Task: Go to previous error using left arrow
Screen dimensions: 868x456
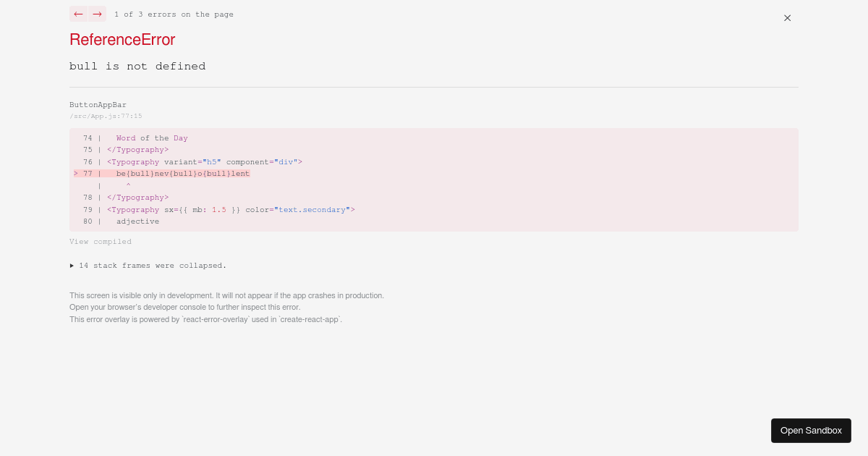Action: (78, 14)
